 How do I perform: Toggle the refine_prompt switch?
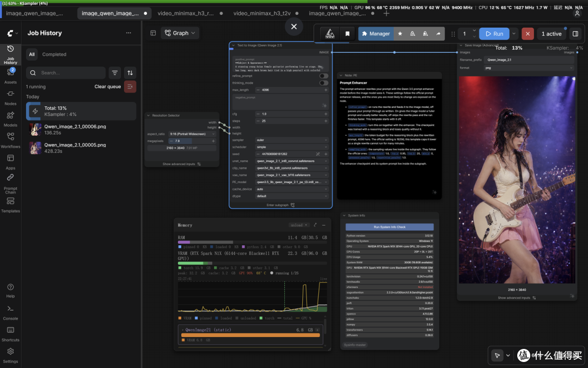click(x=323, y=76)
